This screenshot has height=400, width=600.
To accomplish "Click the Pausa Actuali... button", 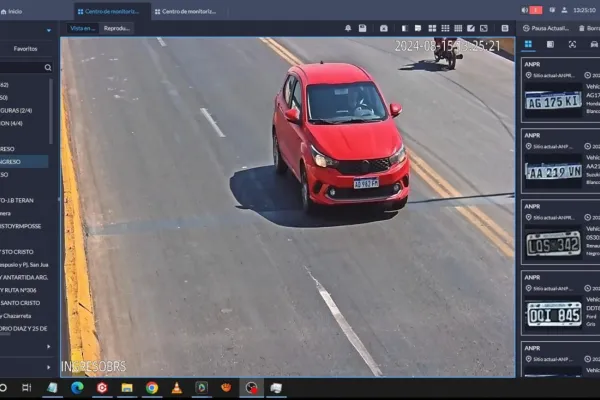I will (546, 28).
